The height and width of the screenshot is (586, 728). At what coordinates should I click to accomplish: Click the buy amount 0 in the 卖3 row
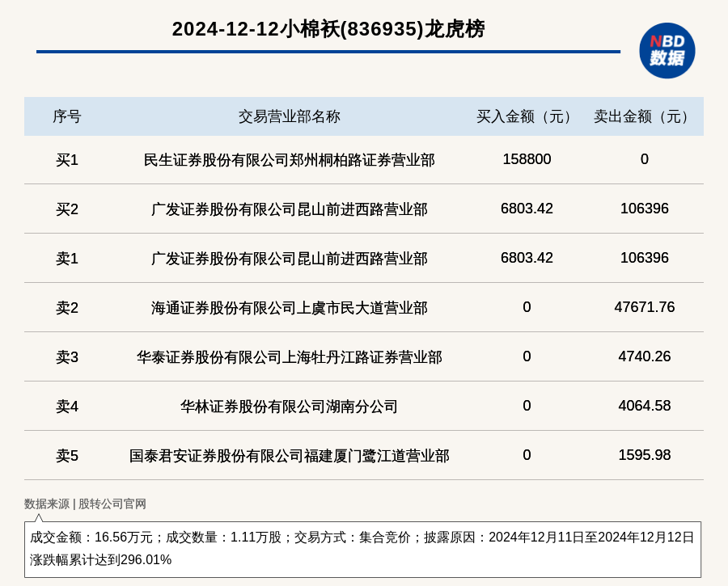[x=527, y=356]
